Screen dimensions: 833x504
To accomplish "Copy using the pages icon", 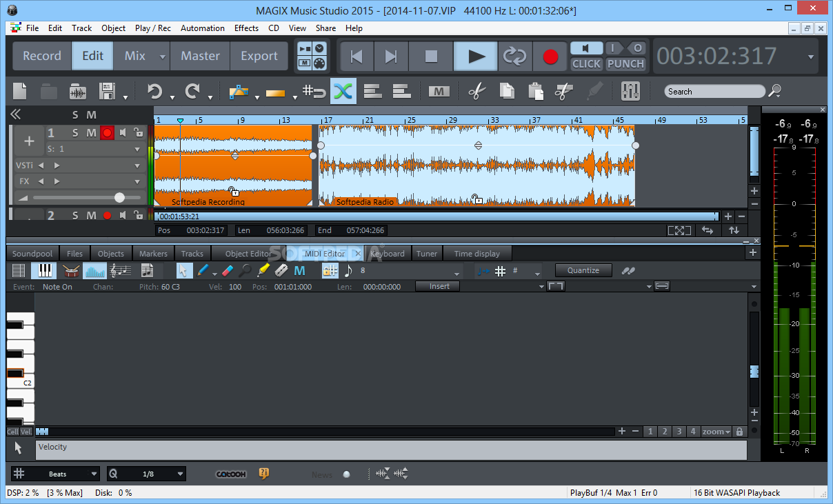I will tap(506, 91).
